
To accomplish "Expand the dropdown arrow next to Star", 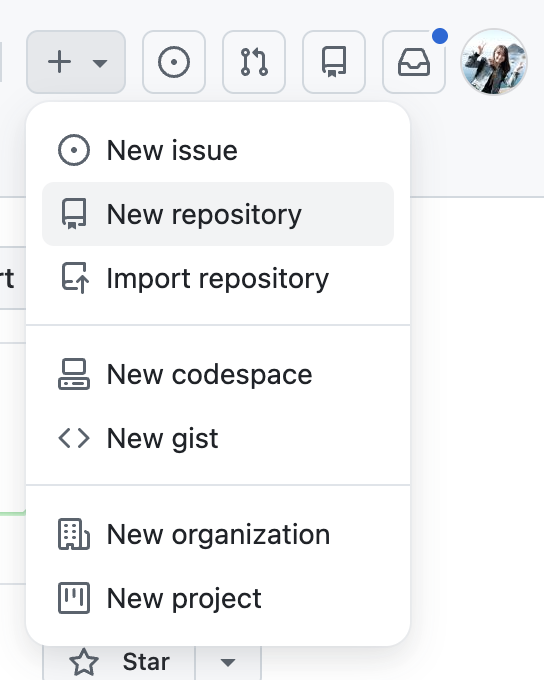I will tap(228, 662).
